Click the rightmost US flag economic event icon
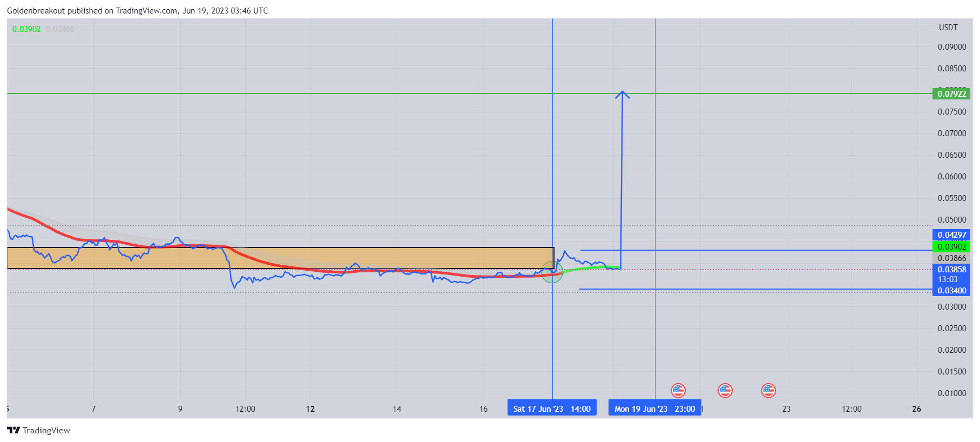Viewport: 980px width, 442px height. tap(768, 390)
